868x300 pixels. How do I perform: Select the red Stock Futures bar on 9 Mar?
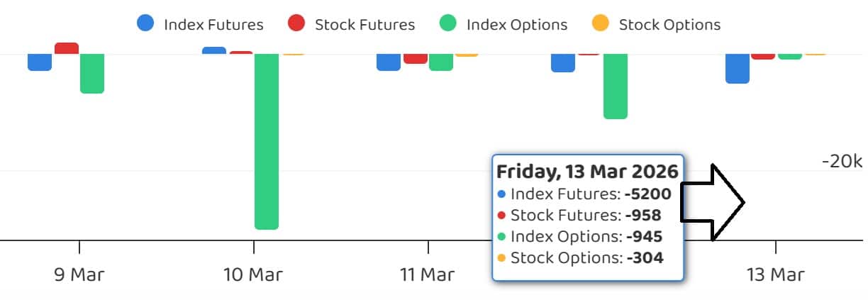pyautogui.click(x=67, y=48)
